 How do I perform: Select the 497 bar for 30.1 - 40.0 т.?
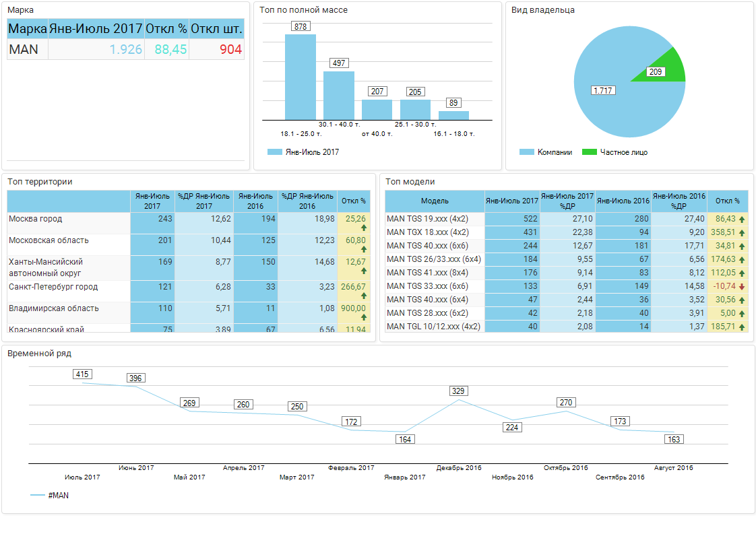tap(339, 96)
